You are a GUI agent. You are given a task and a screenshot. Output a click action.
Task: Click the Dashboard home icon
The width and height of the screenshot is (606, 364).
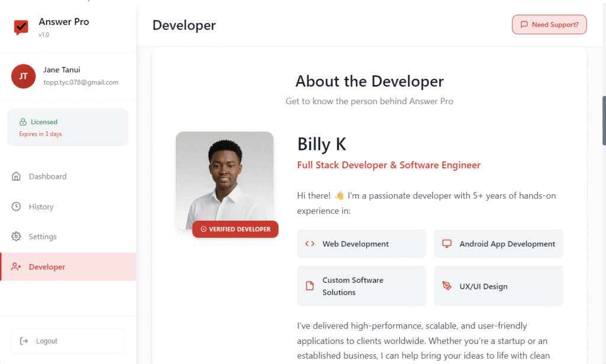(x=16, y=176)
